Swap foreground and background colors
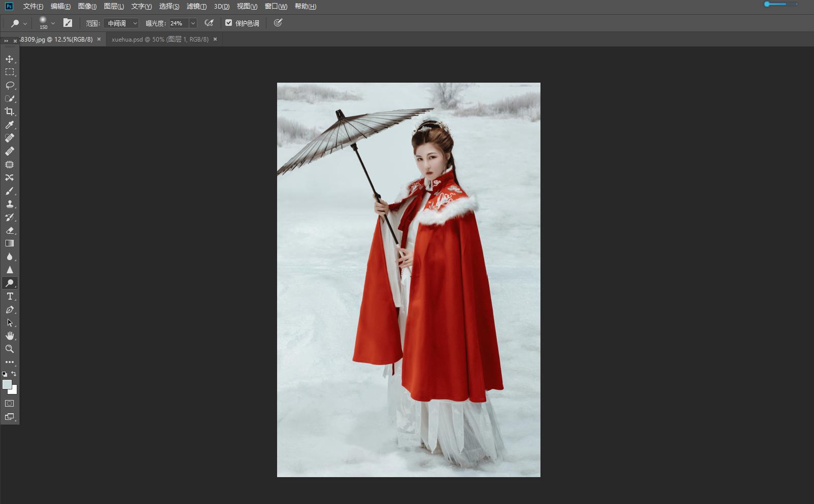 (14, 374)
